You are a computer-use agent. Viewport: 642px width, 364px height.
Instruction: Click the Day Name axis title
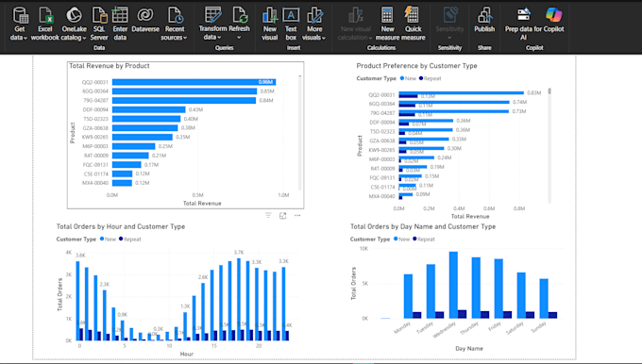coord(469,349)
